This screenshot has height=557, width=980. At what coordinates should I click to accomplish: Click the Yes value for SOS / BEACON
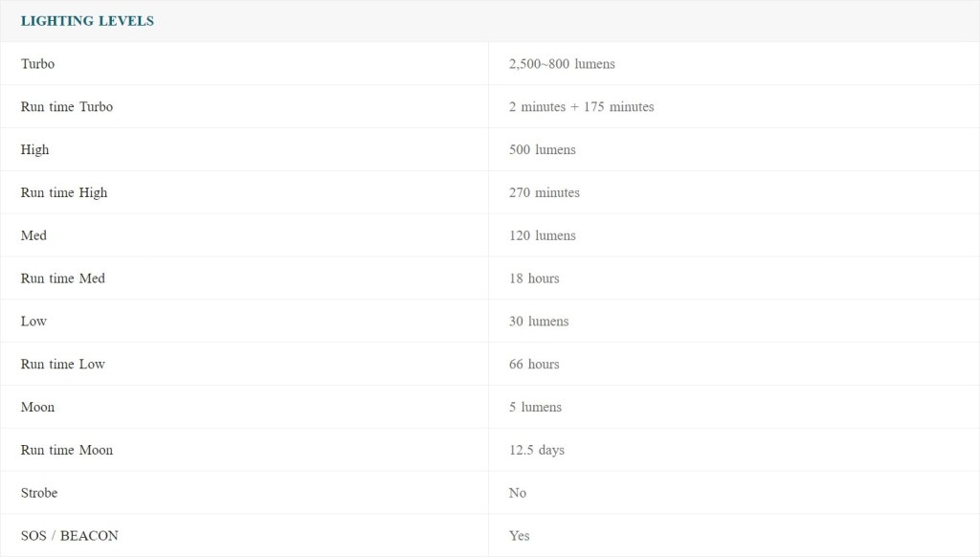pos(519,536)
